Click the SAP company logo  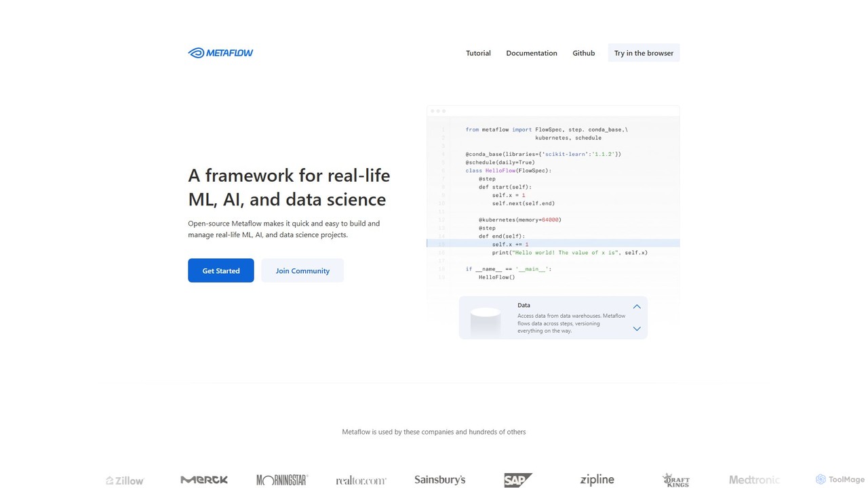click(518, 480)
